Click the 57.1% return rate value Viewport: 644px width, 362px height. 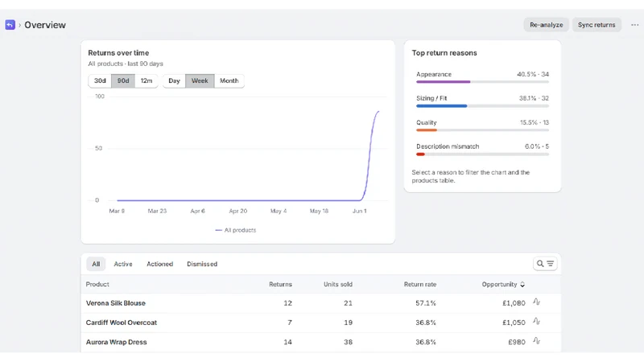point(426,303)
